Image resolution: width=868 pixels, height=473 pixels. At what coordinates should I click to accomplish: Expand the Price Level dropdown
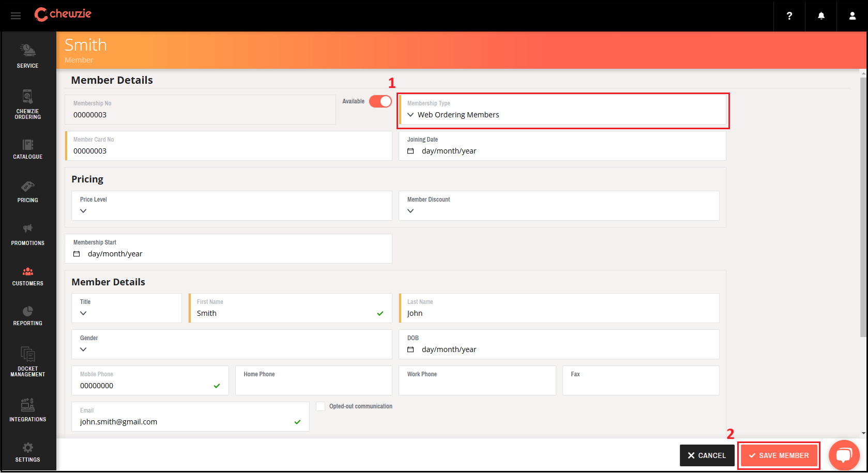[x=232, y=206]
